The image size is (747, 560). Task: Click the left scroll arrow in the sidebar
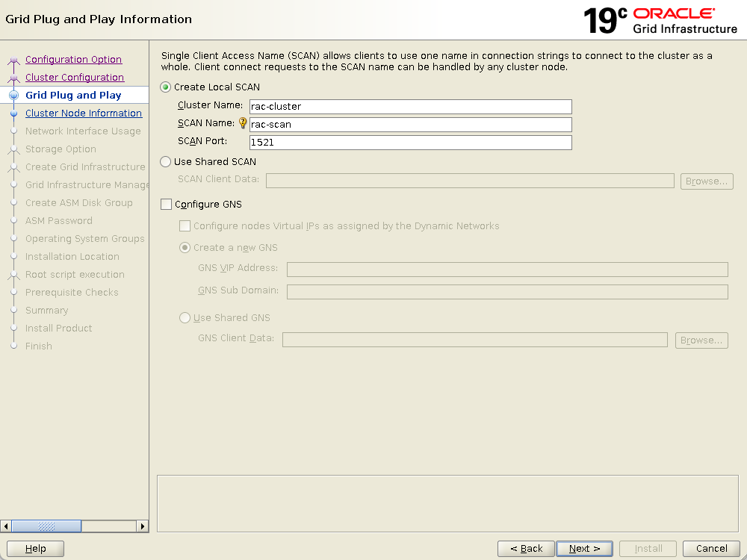[7, 526]
